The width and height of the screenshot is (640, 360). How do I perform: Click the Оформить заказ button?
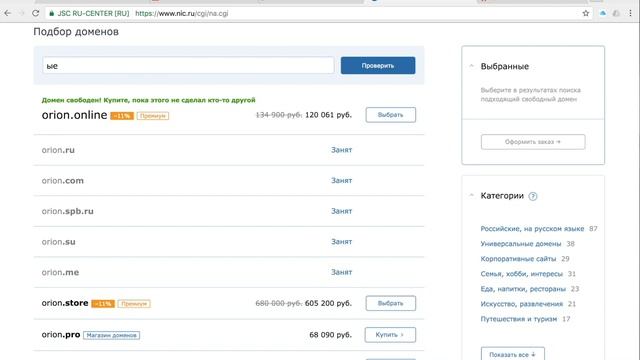click(x=533, y=142)
